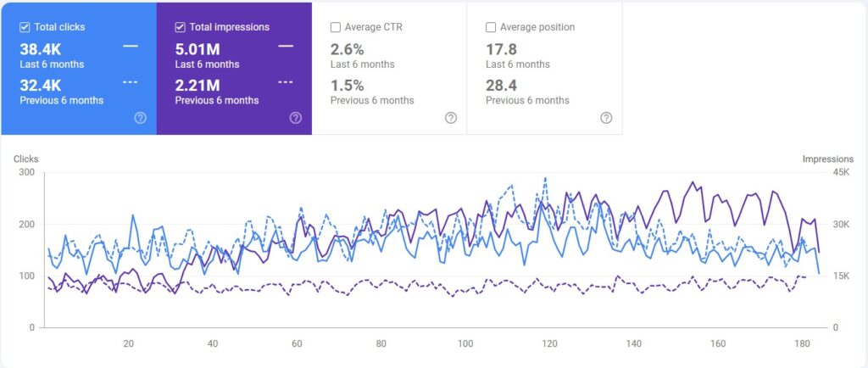Click the Average CTR help icon
The width and height of the screenshot is (868, 368).
(x=451, y=118)
